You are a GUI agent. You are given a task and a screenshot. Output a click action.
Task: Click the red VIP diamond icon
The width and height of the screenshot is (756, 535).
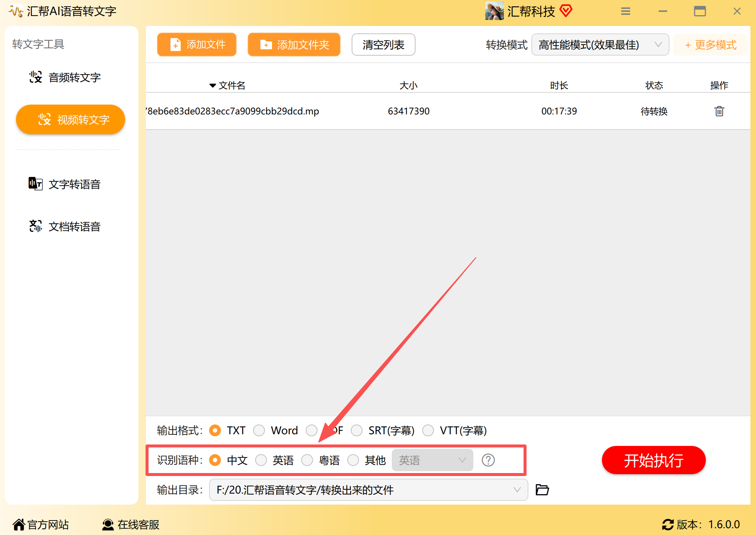click(566, 11)
